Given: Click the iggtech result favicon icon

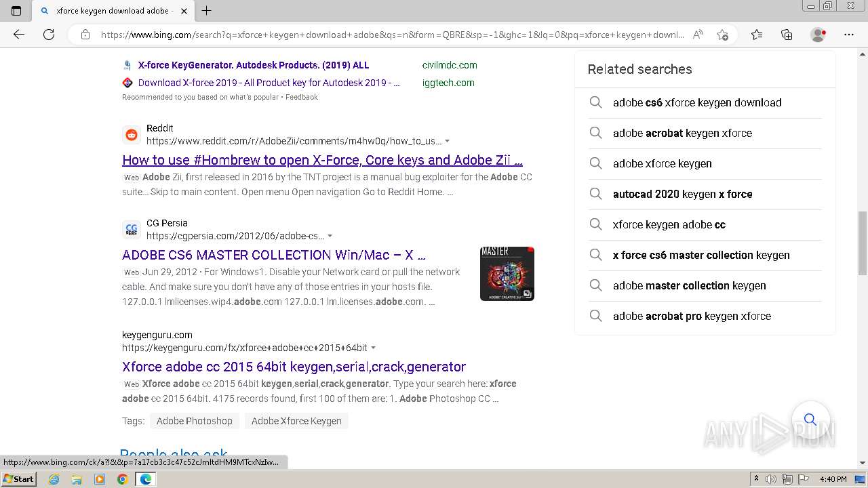Looking at the screenshot, I should pyautogui.click(x=127, y=83).
